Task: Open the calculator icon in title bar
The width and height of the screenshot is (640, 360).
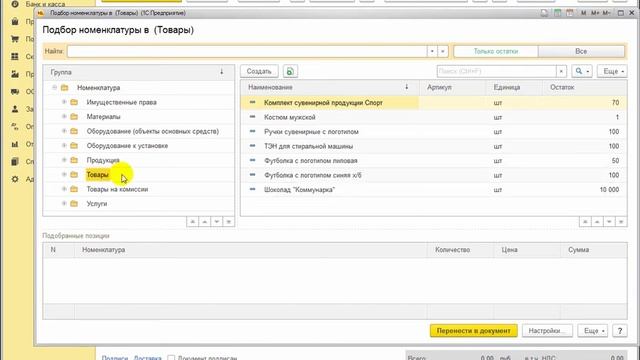Action: pos(557,13)
